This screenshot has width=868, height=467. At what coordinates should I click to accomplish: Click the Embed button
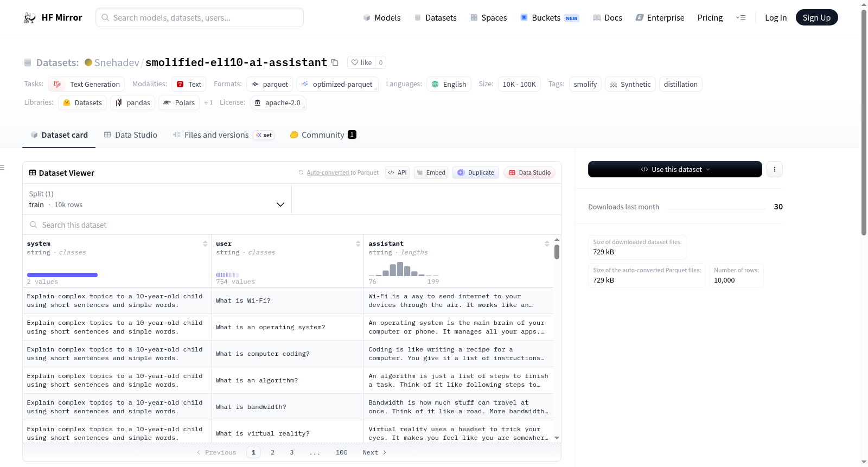point(431,172)
